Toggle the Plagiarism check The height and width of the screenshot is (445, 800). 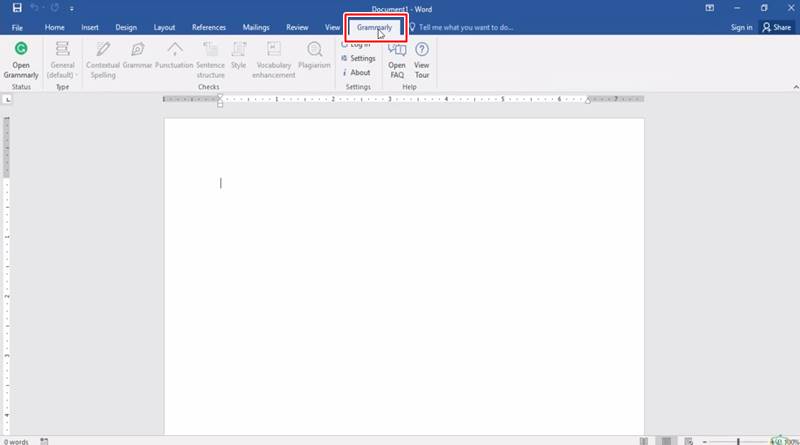(314, 55)
